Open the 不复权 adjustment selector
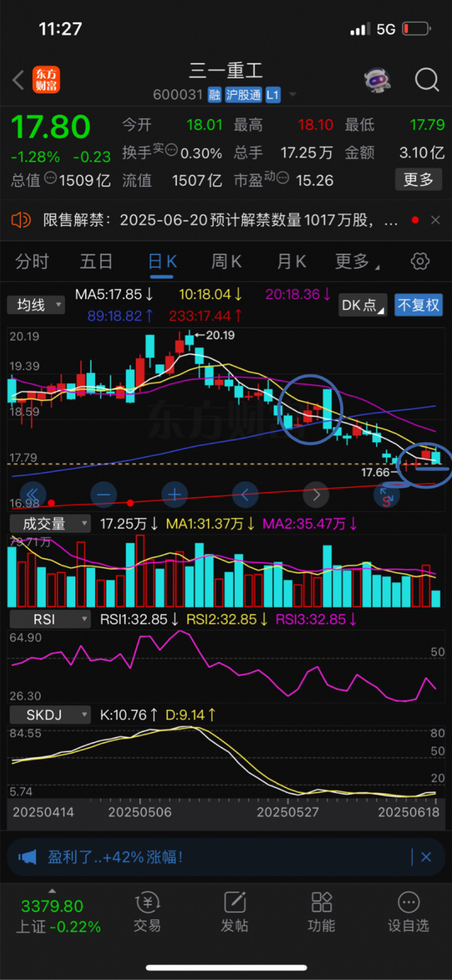 point(418,305)
